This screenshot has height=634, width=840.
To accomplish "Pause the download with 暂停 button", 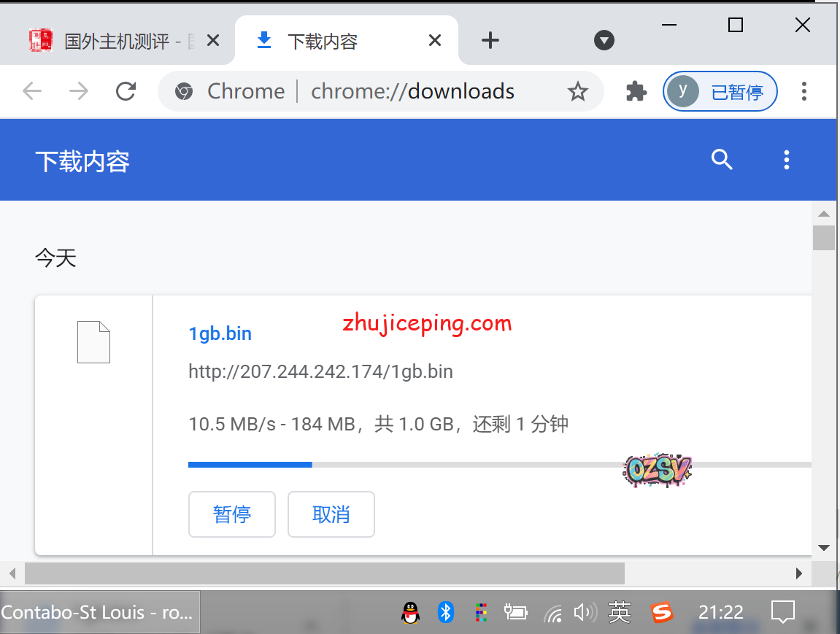I will click(231, 514).
